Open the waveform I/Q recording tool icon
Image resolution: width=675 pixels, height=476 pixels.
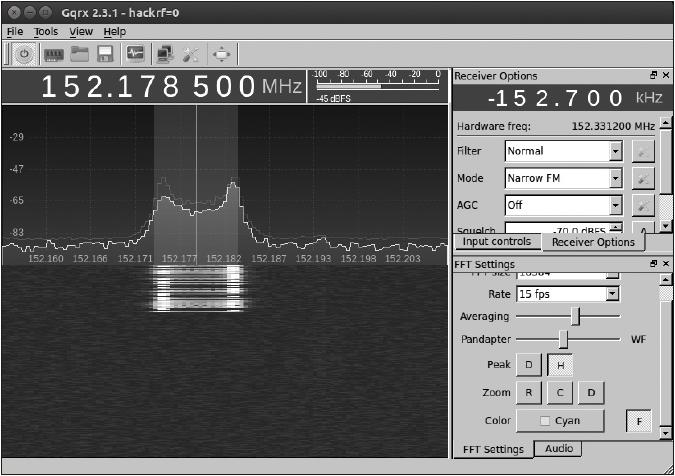tap(135, 53)
